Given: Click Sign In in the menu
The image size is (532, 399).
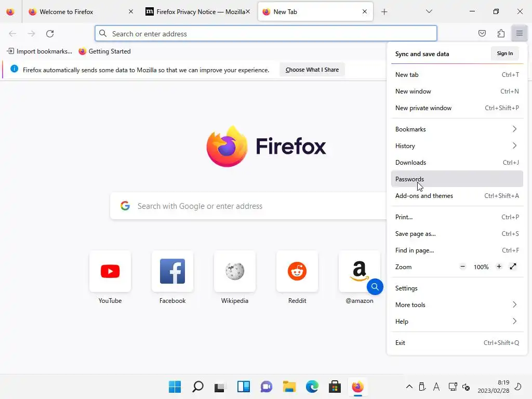Looking at the screenshot, I should pyautogui.click(x=504, y=54).
